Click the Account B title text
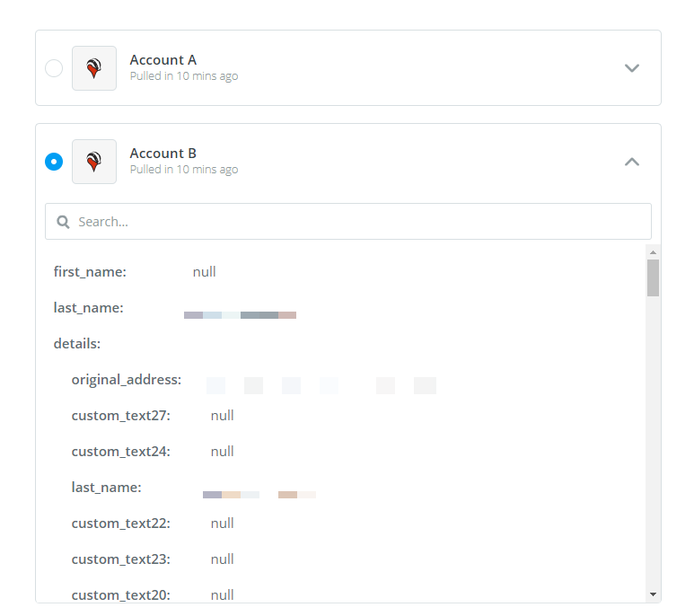 (x=163, y=154)
